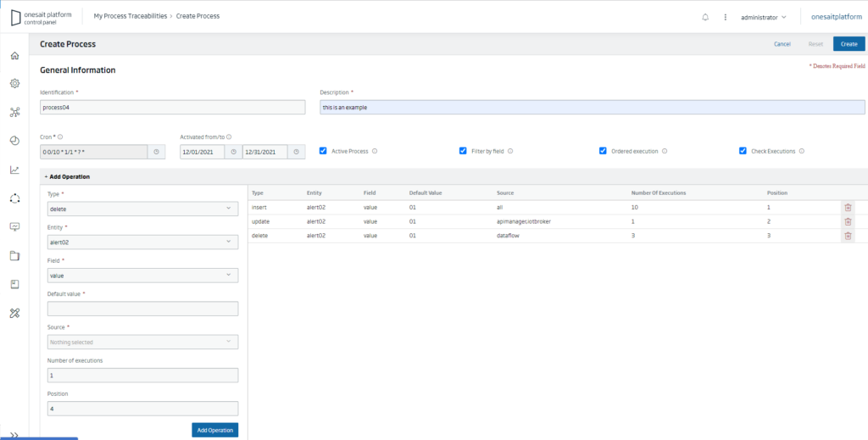
Task: Delete the insert operation row
Action: [x=848, y=208]
